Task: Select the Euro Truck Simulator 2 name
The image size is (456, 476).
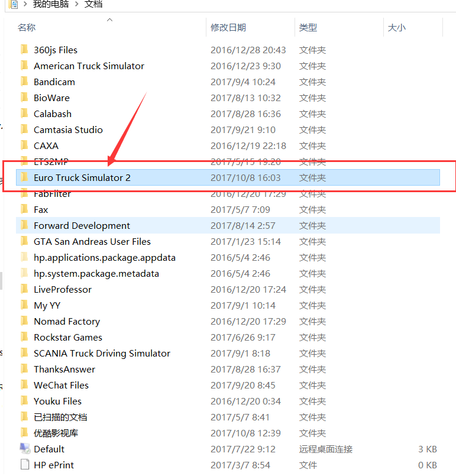Action: coord(82,177)
